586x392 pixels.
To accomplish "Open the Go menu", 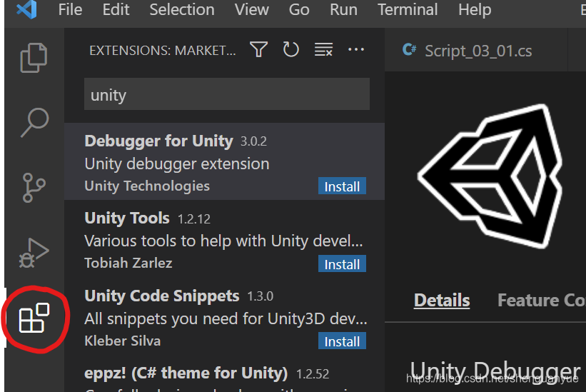I will [x=299, y=9].
